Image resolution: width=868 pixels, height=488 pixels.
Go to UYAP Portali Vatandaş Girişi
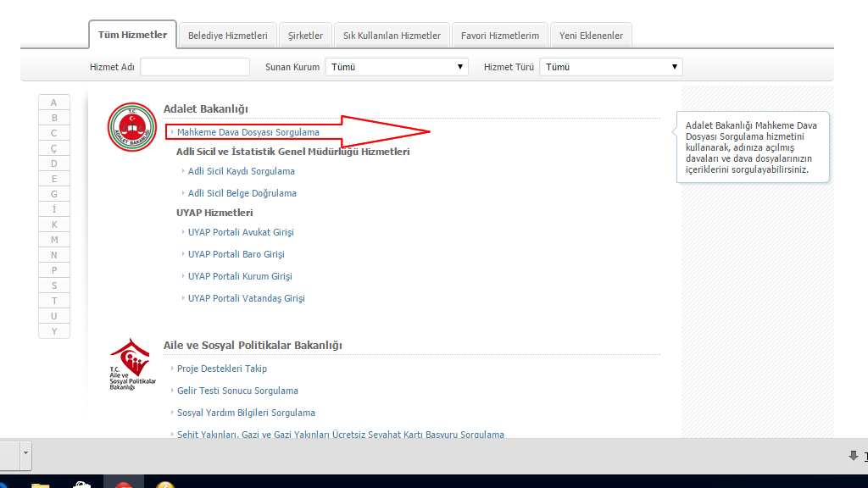click(x=247, y=298)
